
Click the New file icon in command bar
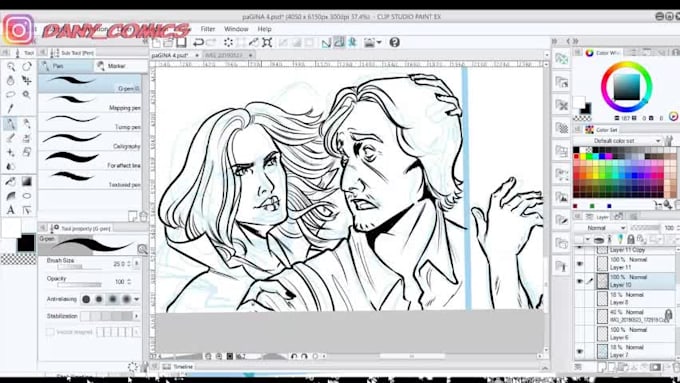coord(156,42)
